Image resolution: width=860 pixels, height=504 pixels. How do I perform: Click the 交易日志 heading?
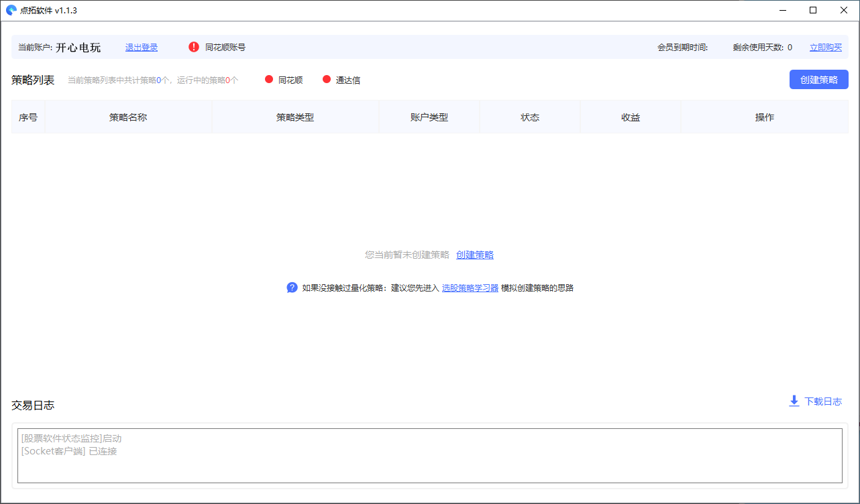coord(33,405)
